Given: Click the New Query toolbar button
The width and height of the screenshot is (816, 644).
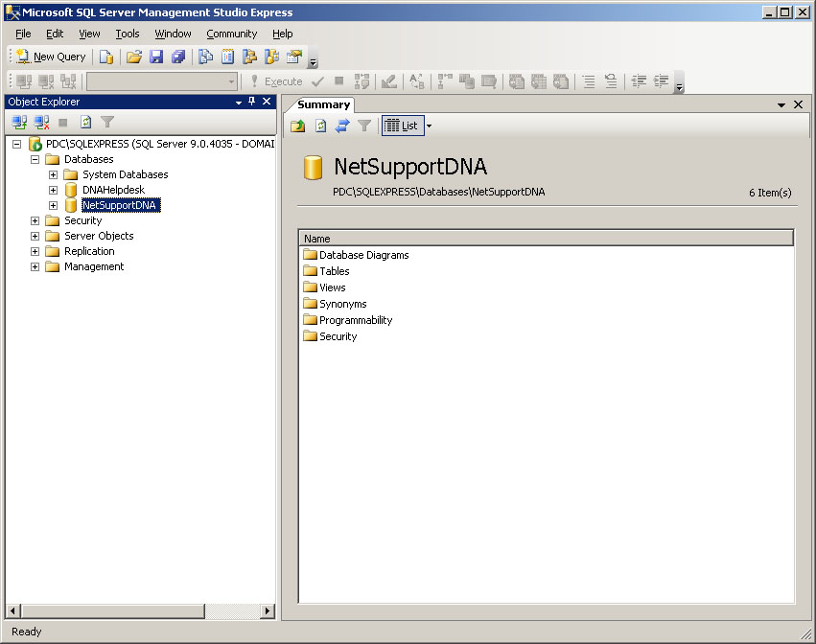Looking at the screenshot, I should (x=51, y=57).
